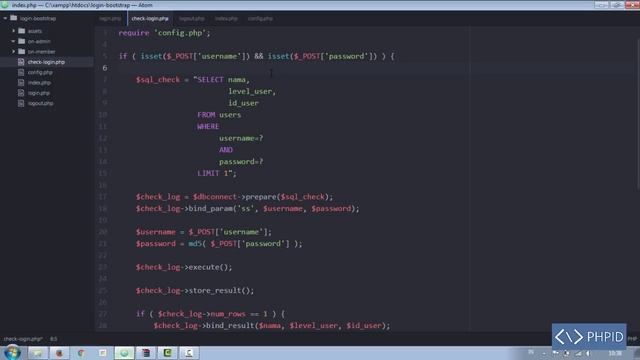The height and width of the screenshot is (360, 640).
Task: Click the bind_result($nama, ...) line
Action: pos(272,326)
